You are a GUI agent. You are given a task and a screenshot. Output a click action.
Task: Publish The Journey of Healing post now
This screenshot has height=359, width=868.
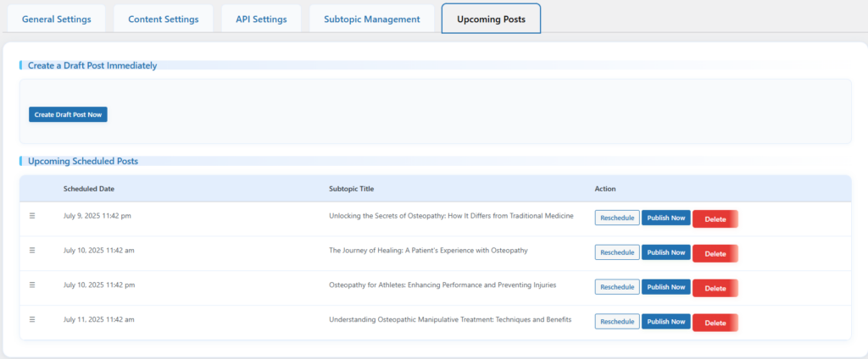(666, 253)
